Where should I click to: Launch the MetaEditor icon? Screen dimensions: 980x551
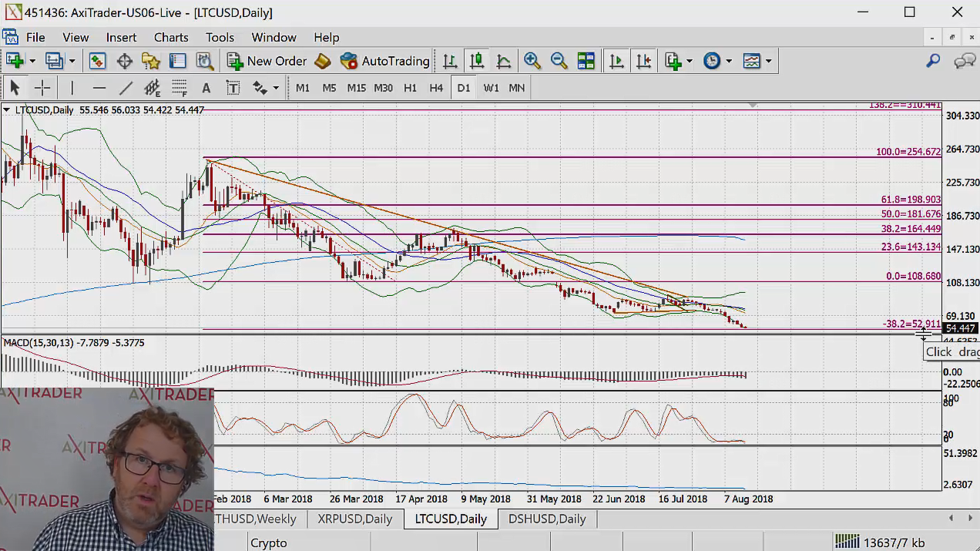pos(324,61)
